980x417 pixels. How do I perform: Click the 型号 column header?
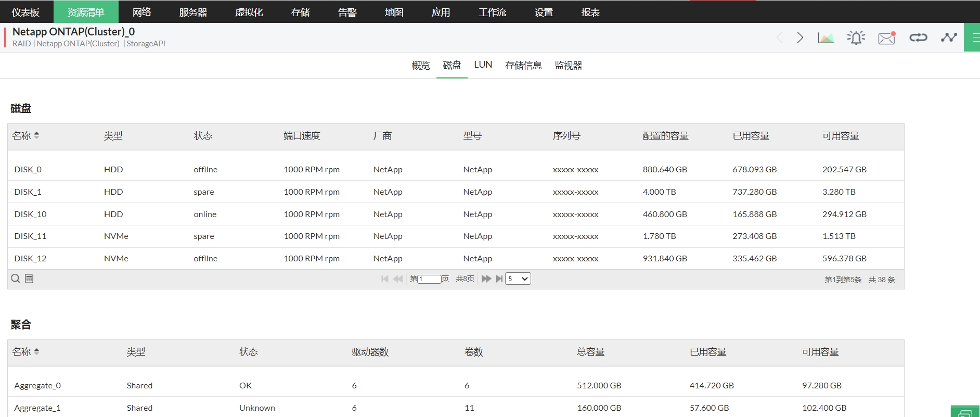click(472, 136)
